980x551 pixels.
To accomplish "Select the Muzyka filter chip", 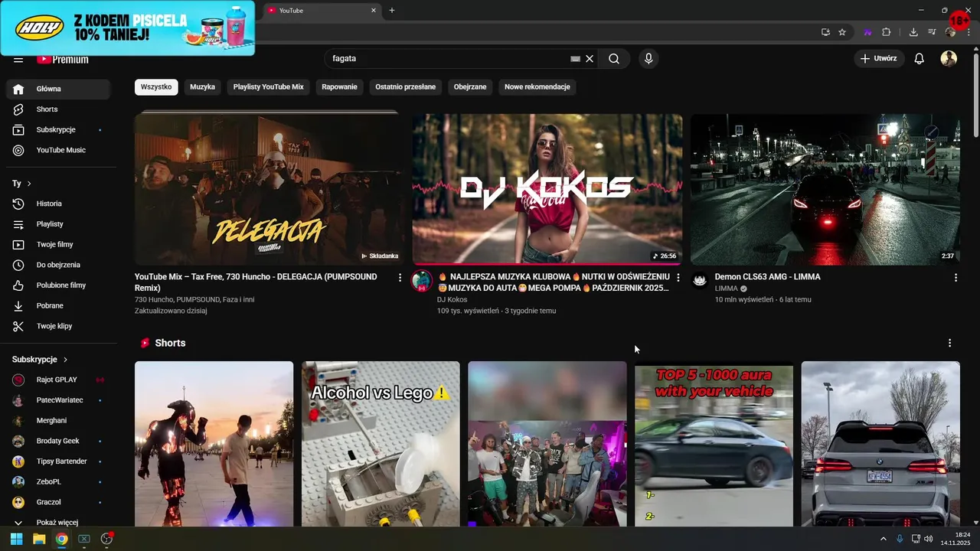I will pyautogui.click(x=202, y=87).
